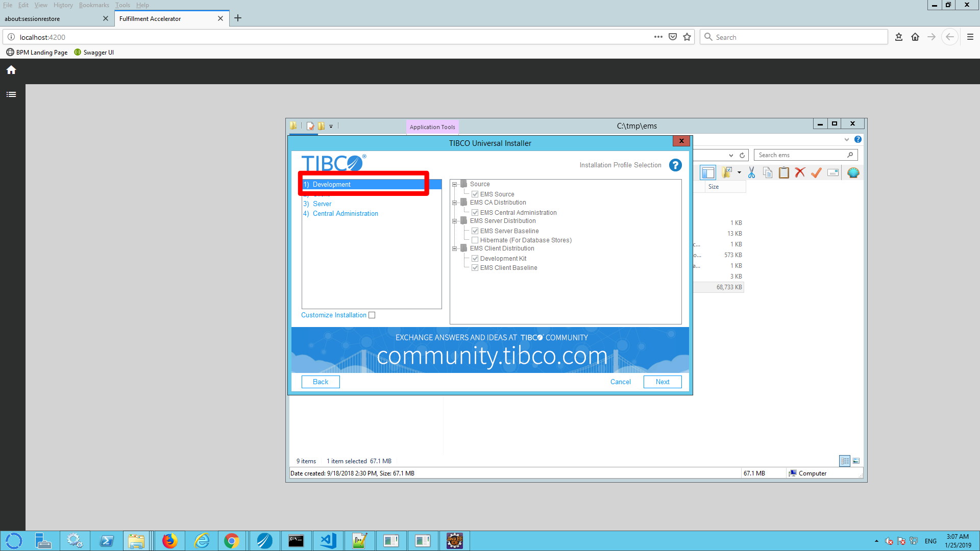Switch Explorer to details view

click(x=845, y=461)
